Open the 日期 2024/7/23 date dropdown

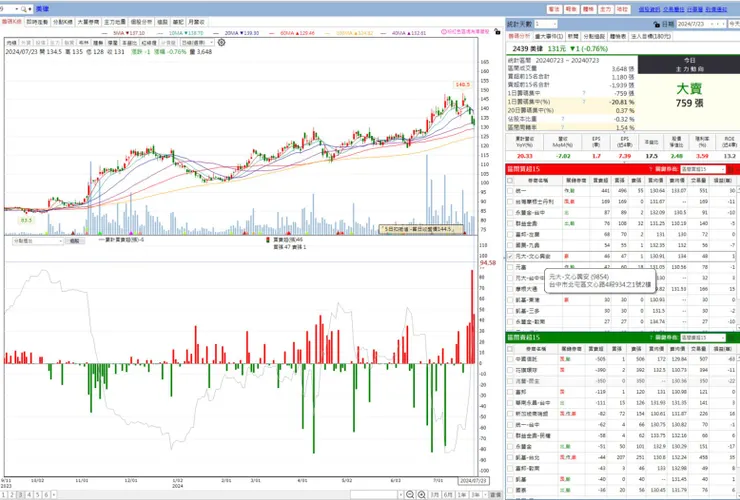click(702, 24)
